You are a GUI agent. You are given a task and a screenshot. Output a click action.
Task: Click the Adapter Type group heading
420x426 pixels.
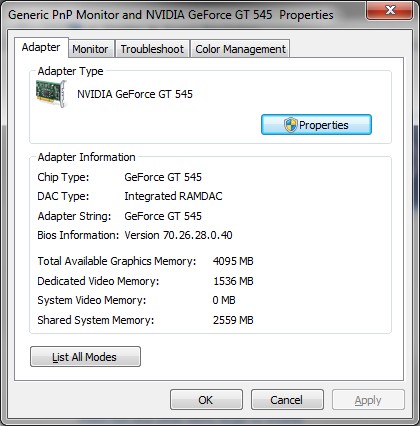[x=70, y=71]
